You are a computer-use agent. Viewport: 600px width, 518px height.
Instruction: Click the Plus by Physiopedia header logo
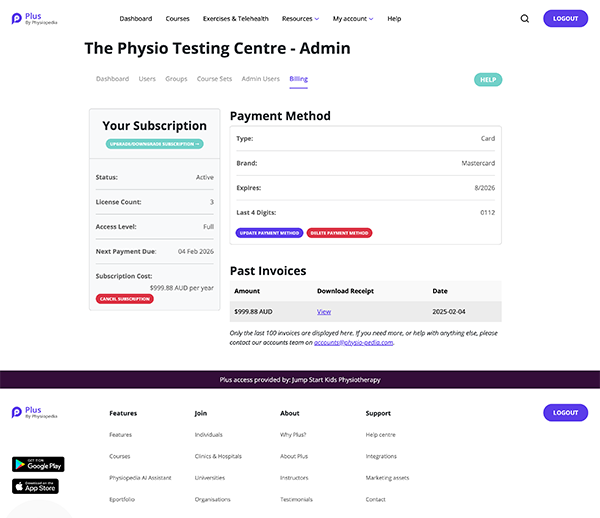click(34, 18)
